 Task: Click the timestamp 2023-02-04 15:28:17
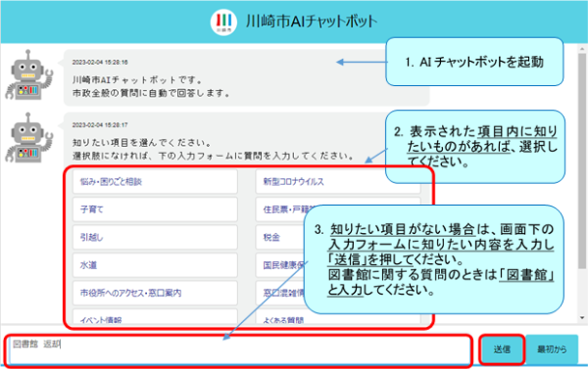(100, 125)
